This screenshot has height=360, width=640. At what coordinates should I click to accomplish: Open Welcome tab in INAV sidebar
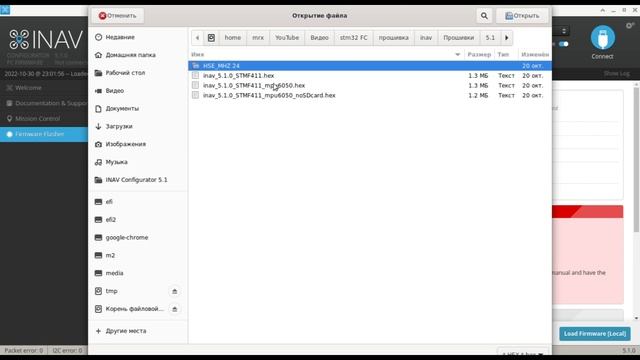(x=44, y=88)
